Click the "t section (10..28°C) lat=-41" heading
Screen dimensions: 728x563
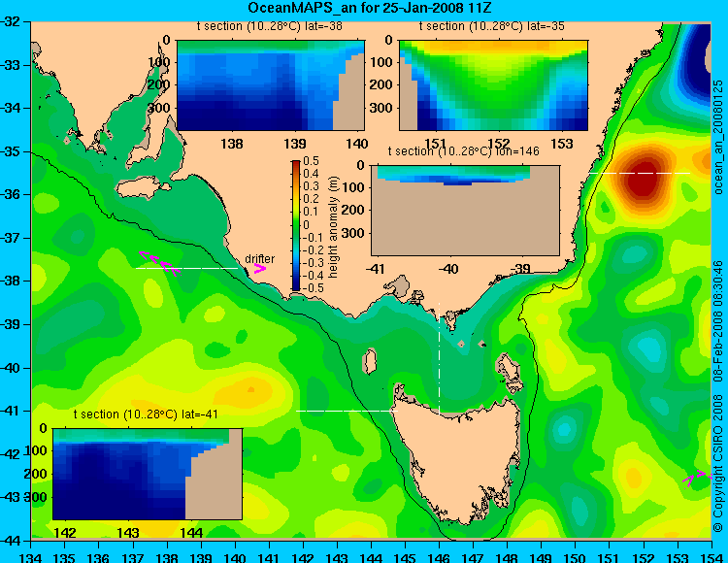coord(146,414)
